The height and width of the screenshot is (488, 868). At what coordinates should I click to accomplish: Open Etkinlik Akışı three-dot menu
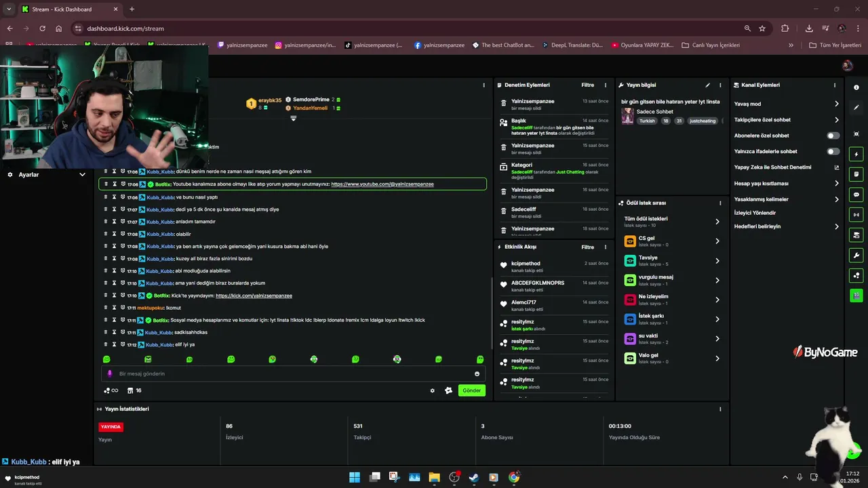pyautogui.click(x=606, y=247)
